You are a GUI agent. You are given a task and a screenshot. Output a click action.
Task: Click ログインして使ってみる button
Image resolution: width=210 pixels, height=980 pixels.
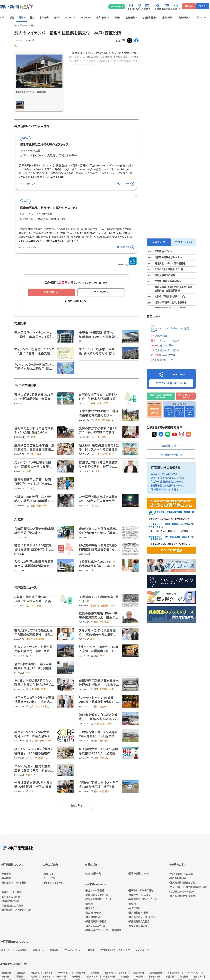pyautogui.click(x=171, y=383)
